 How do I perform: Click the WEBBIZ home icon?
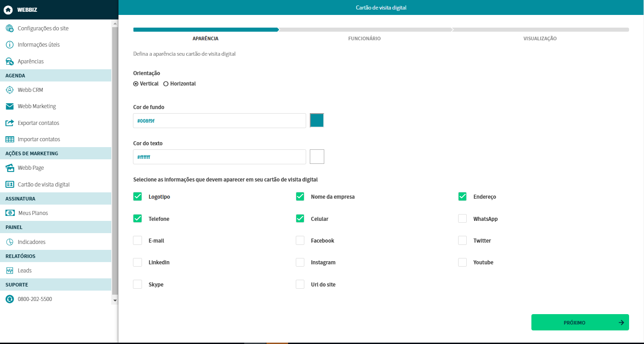[x=8, y=10]
